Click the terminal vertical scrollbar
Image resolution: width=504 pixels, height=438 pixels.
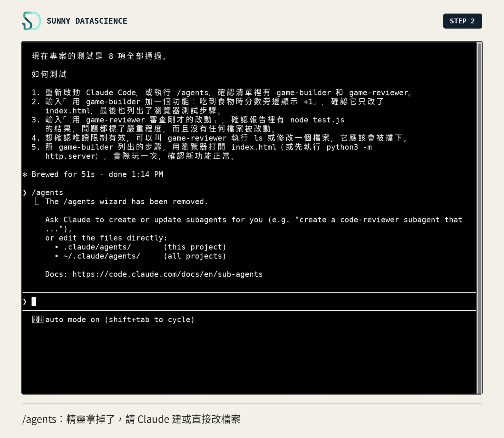click(479, 218)
